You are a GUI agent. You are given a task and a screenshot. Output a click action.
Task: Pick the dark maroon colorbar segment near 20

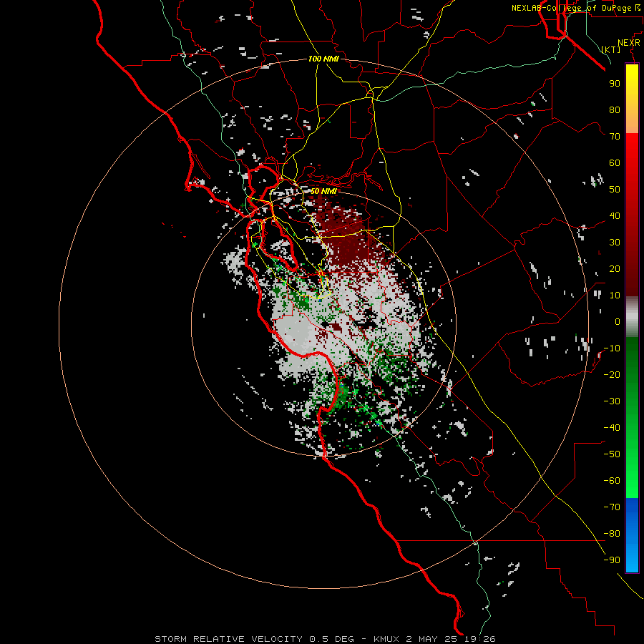click(632, 269)
